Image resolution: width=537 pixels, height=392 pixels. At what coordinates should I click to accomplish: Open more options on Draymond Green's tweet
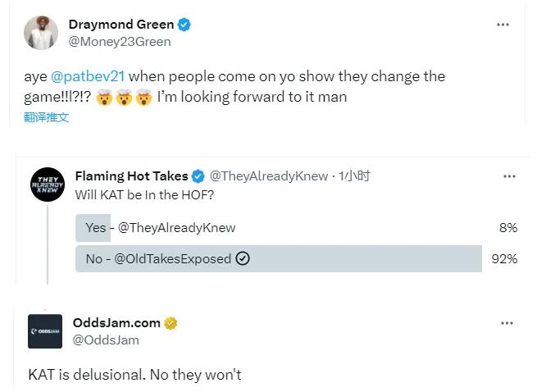click(503, 25)
